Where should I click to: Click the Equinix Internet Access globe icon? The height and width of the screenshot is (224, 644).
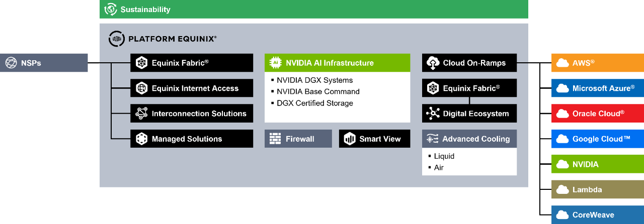(x=141, y=88)
